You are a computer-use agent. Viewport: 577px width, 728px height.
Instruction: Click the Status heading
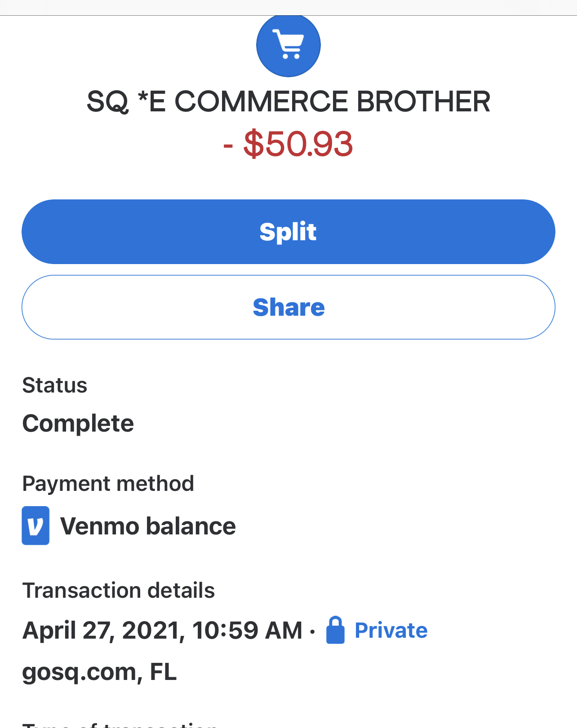tap(55, 385)
